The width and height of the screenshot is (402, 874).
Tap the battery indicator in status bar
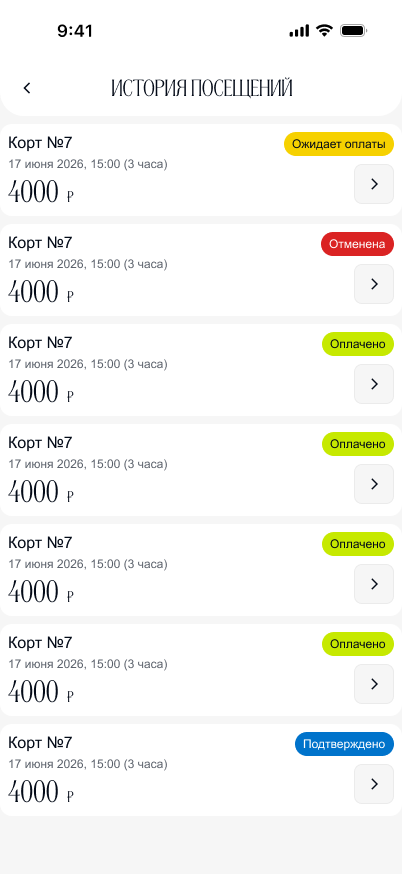pyautogui.click(x=353, y=31)
